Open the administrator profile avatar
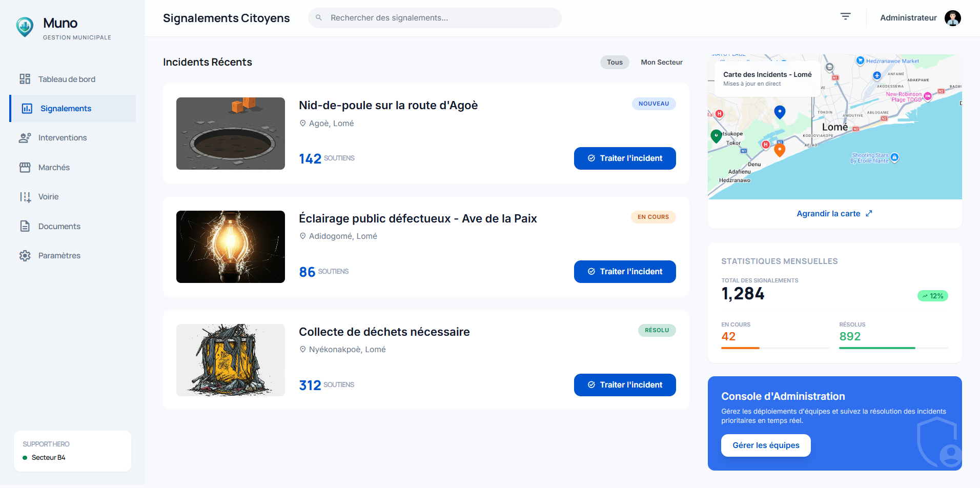Screen dimensions: 980x488 pos(952,18)
